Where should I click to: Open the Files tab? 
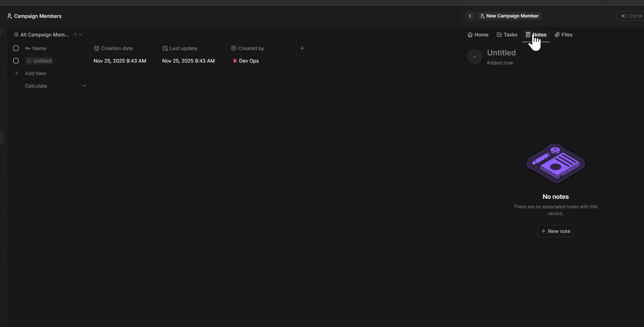[564, 35]
